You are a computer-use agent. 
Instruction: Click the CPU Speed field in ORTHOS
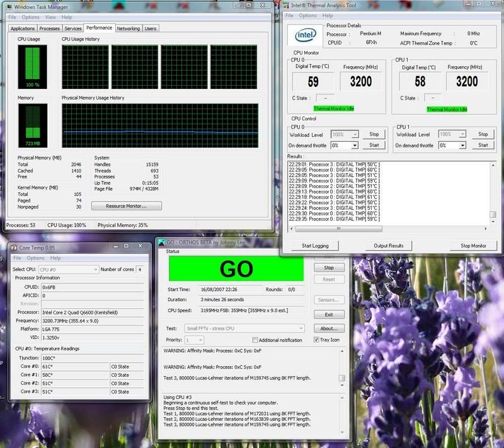(251, 311)
